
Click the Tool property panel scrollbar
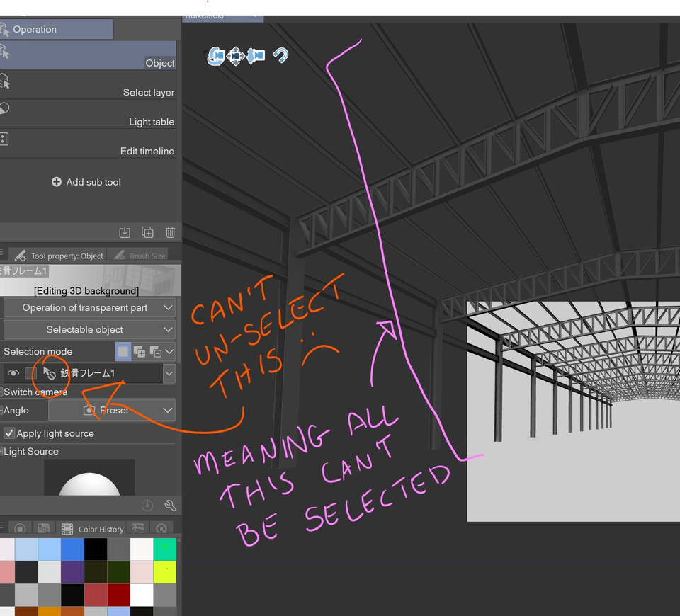[179, 329]
